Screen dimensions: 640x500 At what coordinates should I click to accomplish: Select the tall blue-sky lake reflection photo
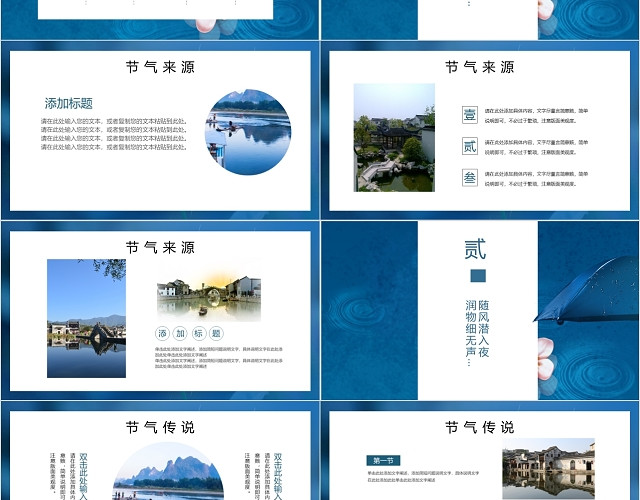[x=87, y=318]
